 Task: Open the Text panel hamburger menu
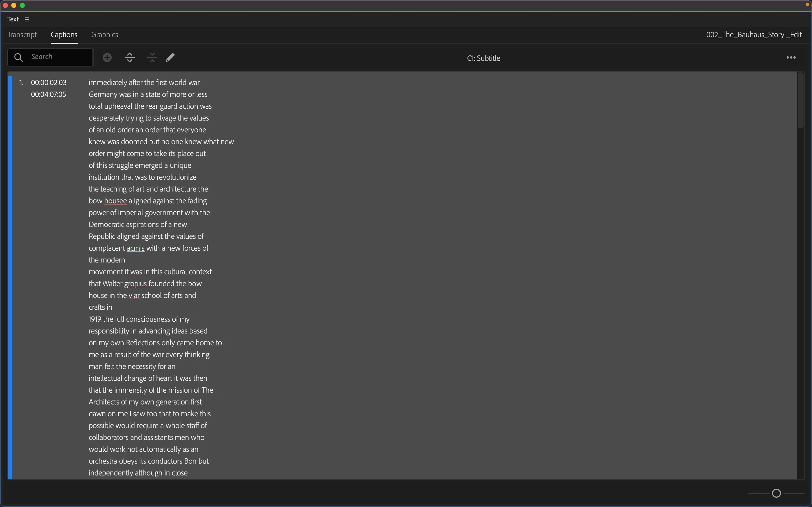click(x=27, y=19)
